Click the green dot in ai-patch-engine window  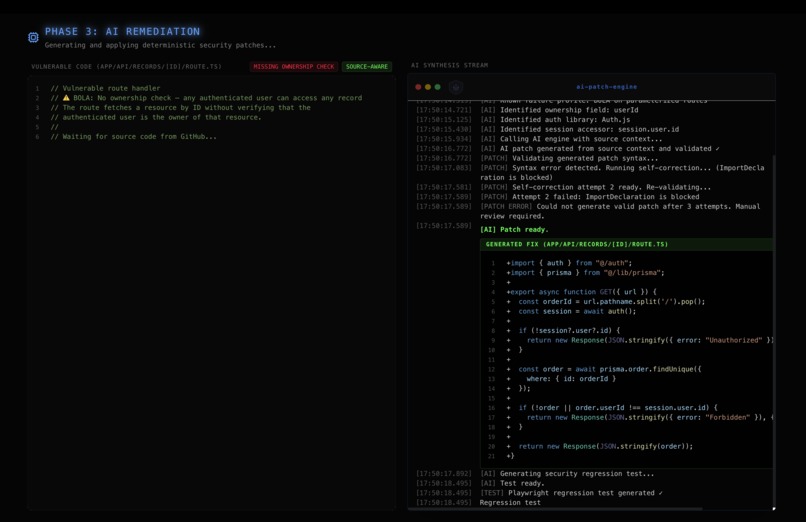click(437, 87)
